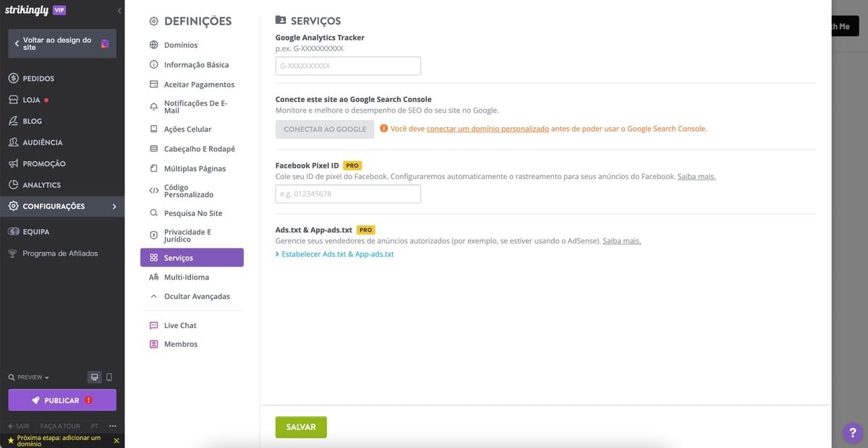The image size is (868, 448).
Task: Click the Publicar button
Action: point(62,400)
